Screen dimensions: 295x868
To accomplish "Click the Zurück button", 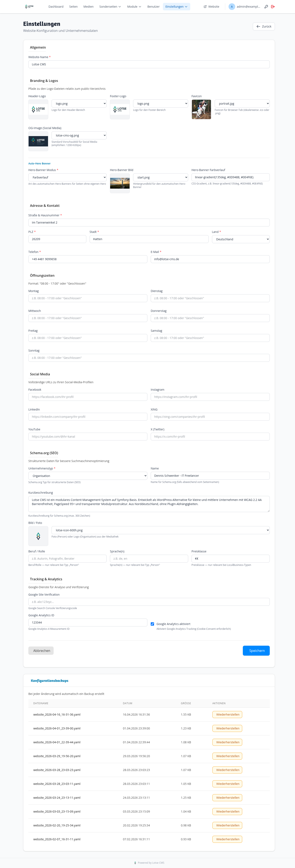I will pos(264,26).
